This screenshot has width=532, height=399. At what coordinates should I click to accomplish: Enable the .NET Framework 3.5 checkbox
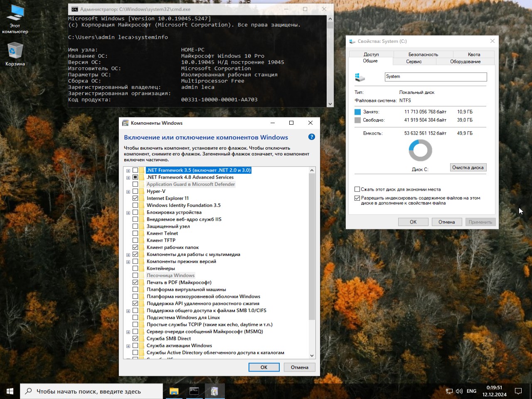(x=135, y=170)
